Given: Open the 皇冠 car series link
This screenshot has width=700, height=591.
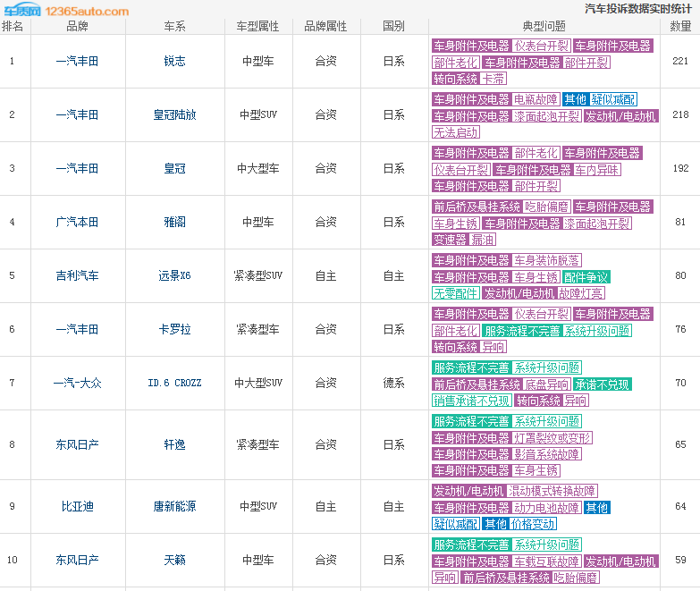Looking at the screenshot, I should click(174, 168).
